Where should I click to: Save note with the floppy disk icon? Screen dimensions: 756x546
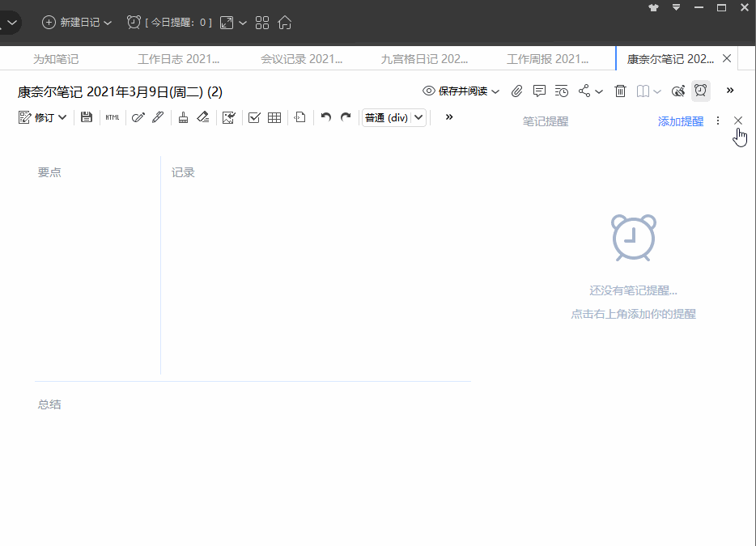pos(87,116)
